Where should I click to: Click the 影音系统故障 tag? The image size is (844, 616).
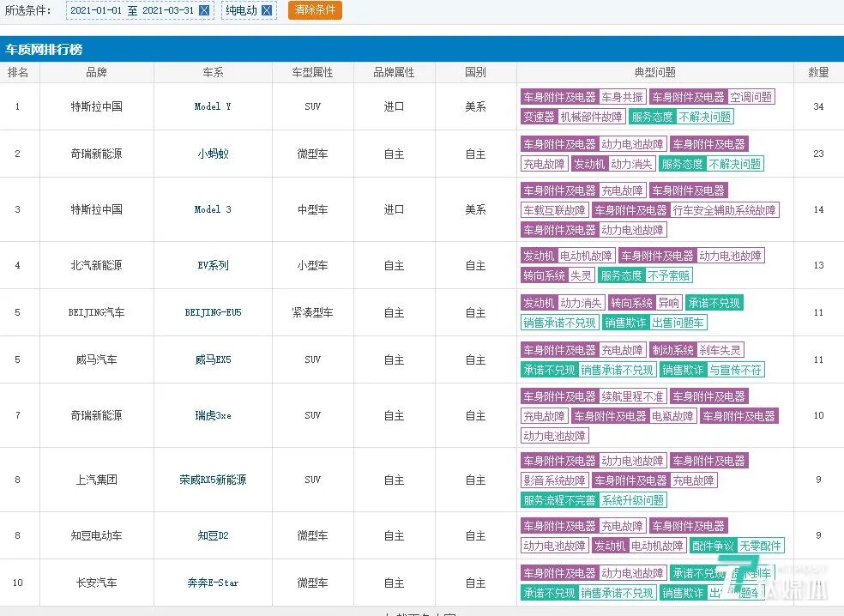554,480
